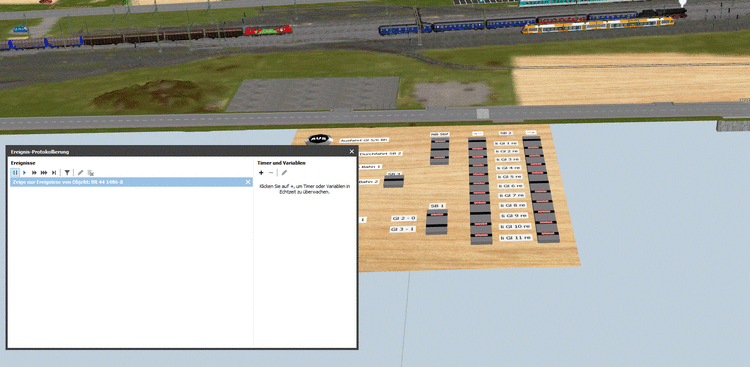Click the 'SB 2' header label
The height and width of the screenshot is (367, 750).
(x=506, y=133)
